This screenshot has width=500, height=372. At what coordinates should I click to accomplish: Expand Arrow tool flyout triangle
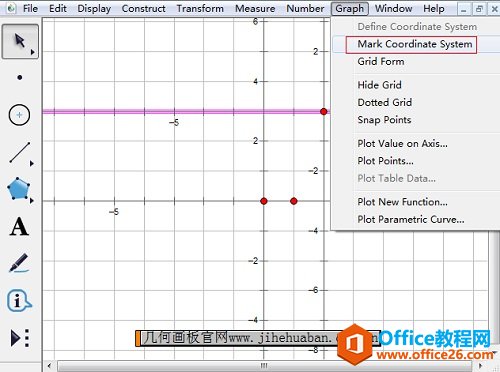[x=33, y=52]
